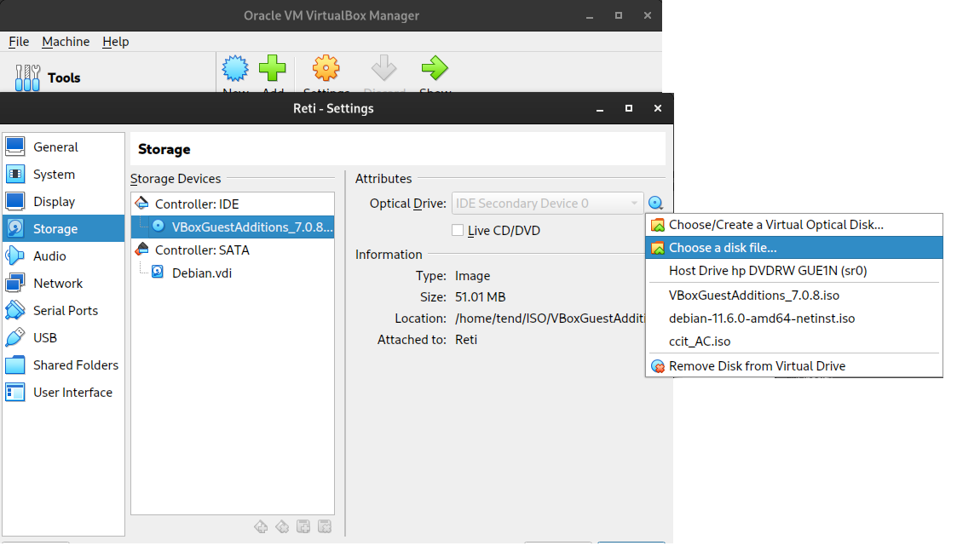Select VBoxGuestAdditions_7.0.8.iso from recent list
This screenshot has width=980, height=557.
tap(793, 296)
